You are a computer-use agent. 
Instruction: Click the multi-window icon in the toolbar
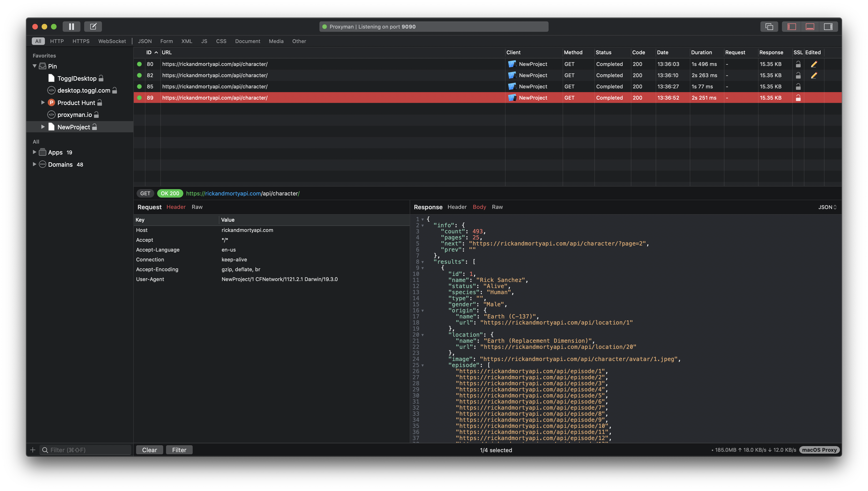(769, 27)
